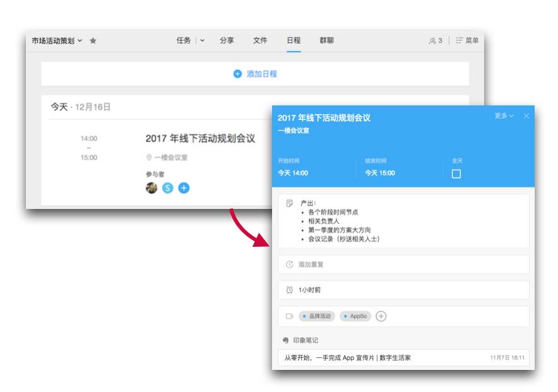Click the 参与者 label

pos(155,174)
